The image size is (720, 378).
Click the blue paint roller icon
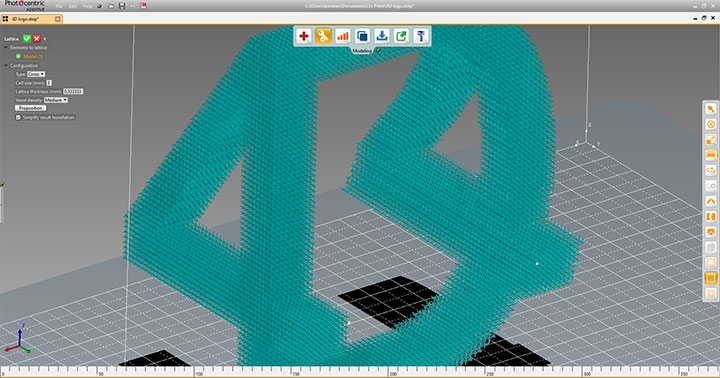pos(421,36)
